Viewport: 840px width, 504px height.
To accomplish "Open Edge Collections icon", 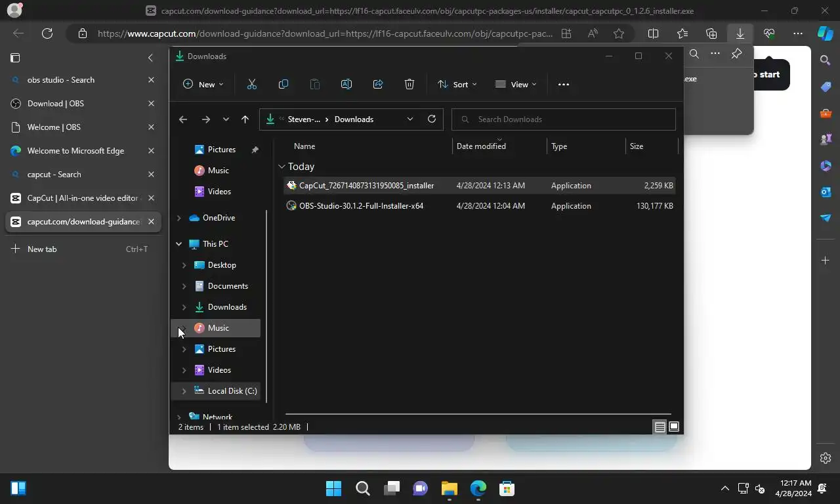I will tap(711, 33).
